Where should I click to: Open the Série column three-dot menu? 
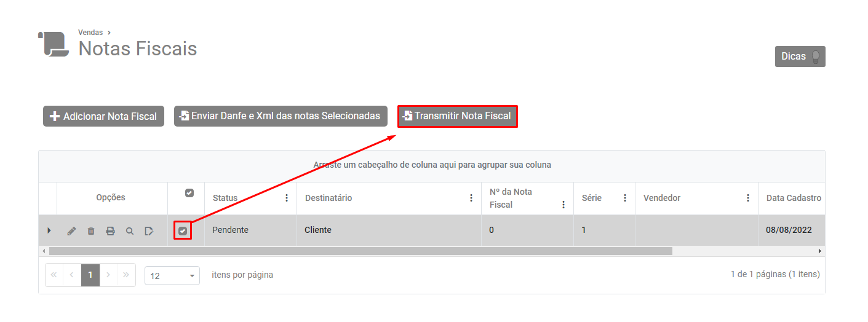coord(625,198)
